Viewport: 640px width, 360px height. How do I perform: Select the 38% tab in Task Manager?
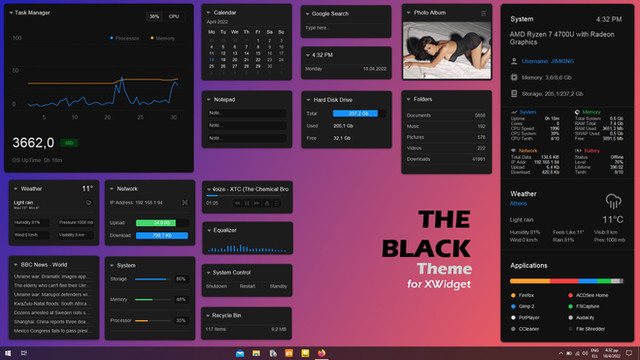tap(154, 16)
